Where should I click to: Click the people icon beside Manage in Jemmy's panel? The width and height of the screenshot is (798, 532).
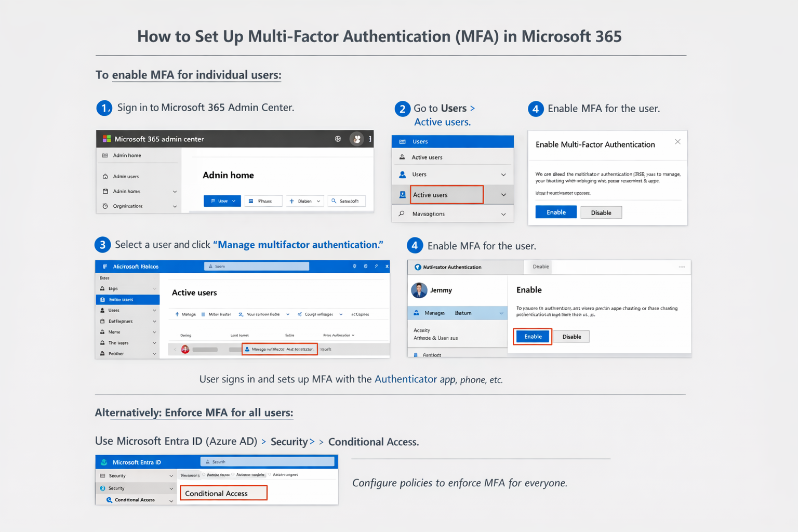tap(416, 313)
